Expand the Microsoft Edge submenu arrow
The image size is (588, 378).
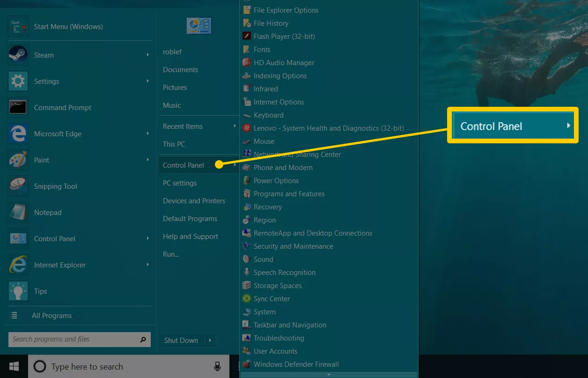click(x=147, y=134)
